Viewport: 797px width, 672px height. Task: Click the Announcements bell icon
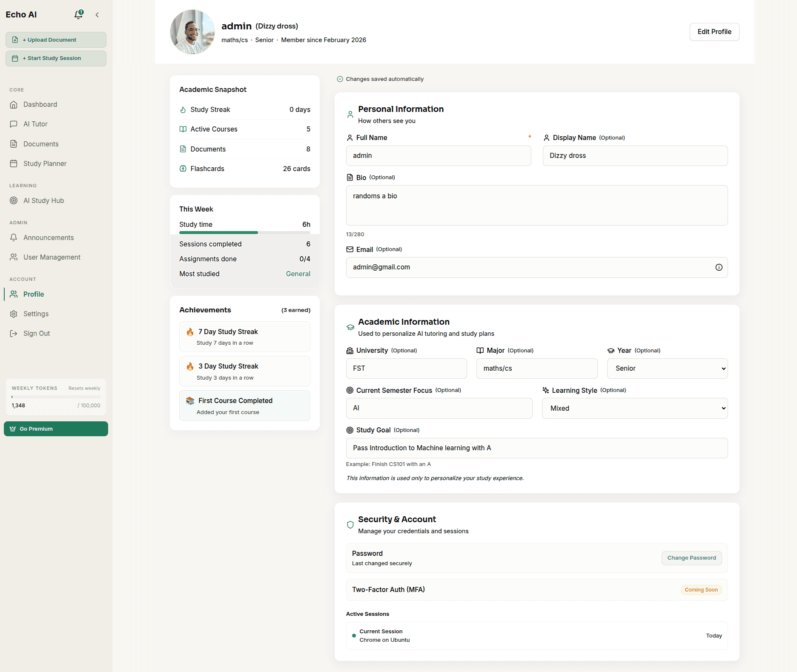point(14,237)
